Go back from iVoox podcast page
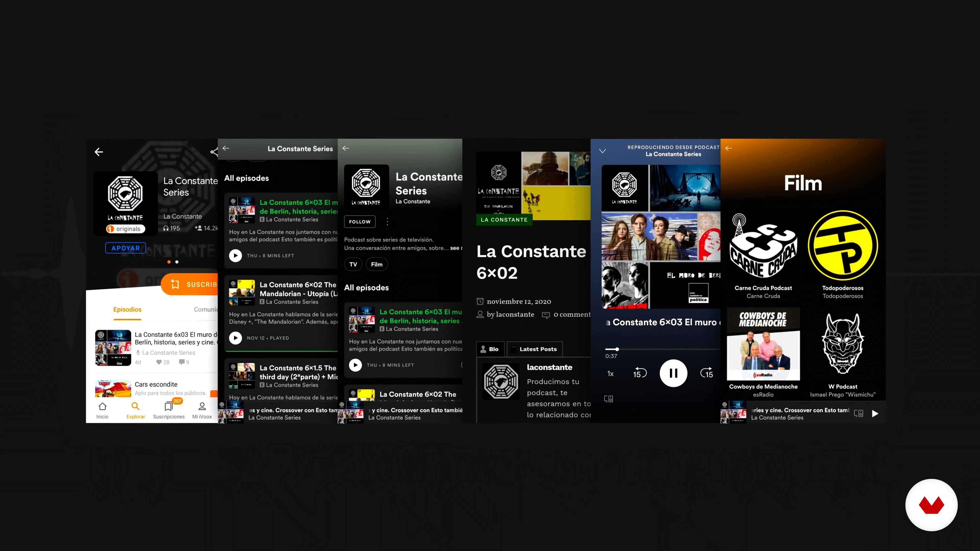Image resolution: width=980 pixels, height=551 pixels. pyautogui.click(x=99, y=152)
